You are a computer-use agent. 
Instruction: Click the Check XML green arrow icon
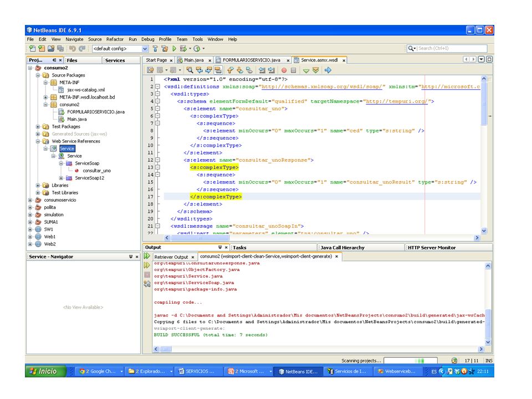306,70
